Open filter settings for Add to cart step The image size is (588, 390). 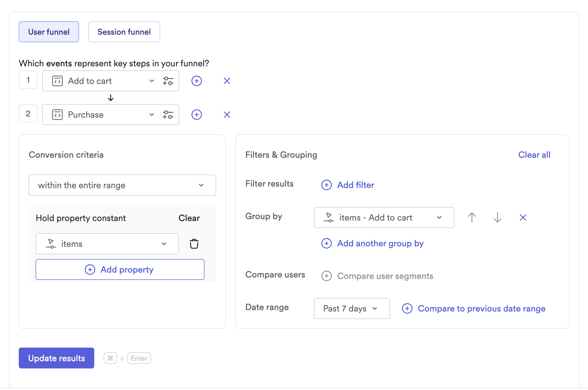click(x=168, y=81)
